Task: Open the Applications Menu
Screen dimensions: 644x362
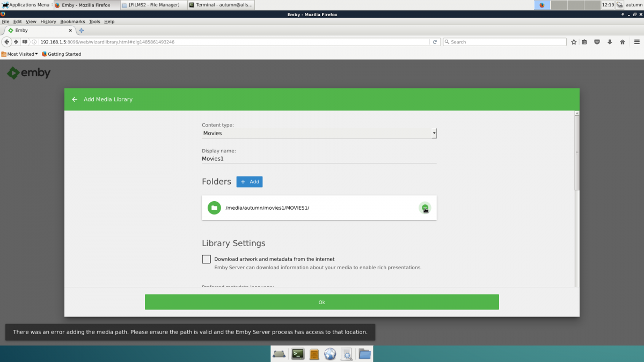Action: 25,5
